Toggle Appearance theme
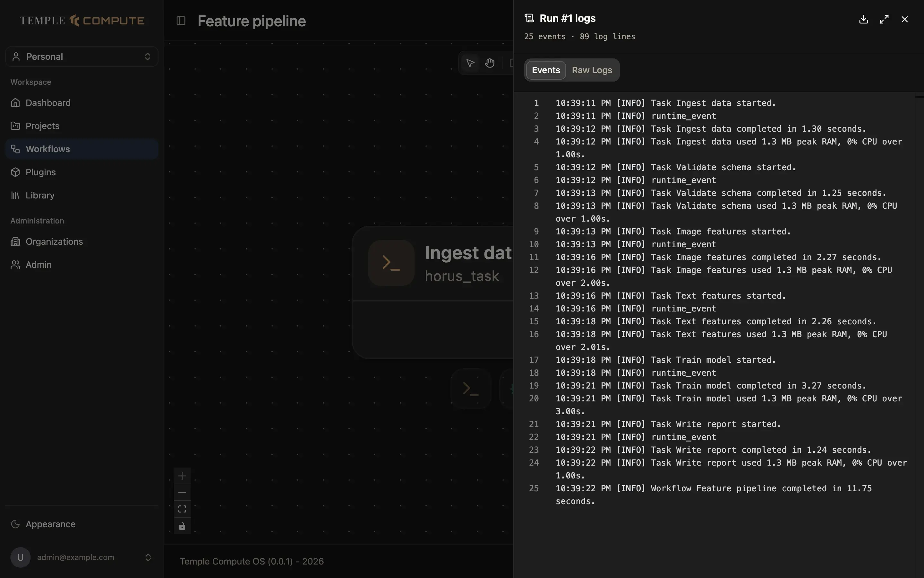This screenshot has width=924, height=578. coord(82,524)
